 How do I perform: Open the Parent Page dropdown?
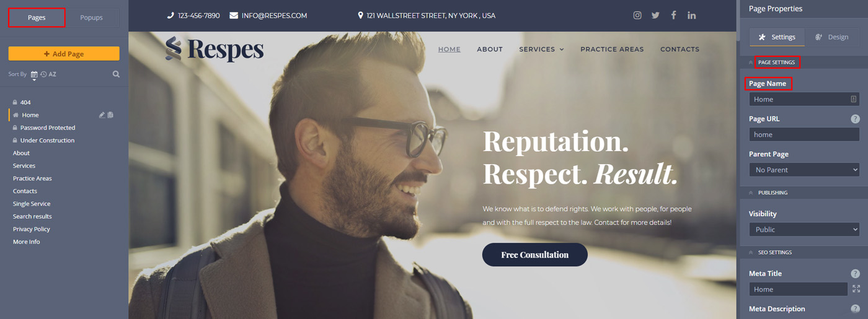(x=804, y=170)
